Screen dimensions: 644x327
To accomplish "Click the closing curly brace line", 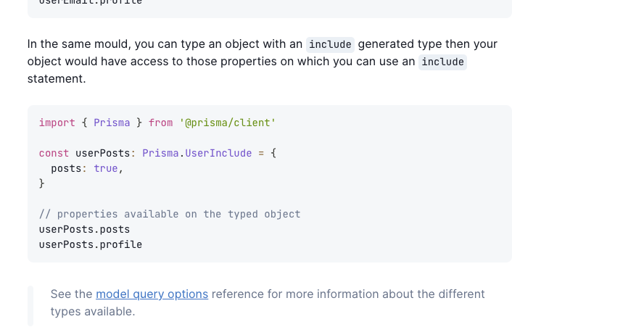I will tap(42, 183).
